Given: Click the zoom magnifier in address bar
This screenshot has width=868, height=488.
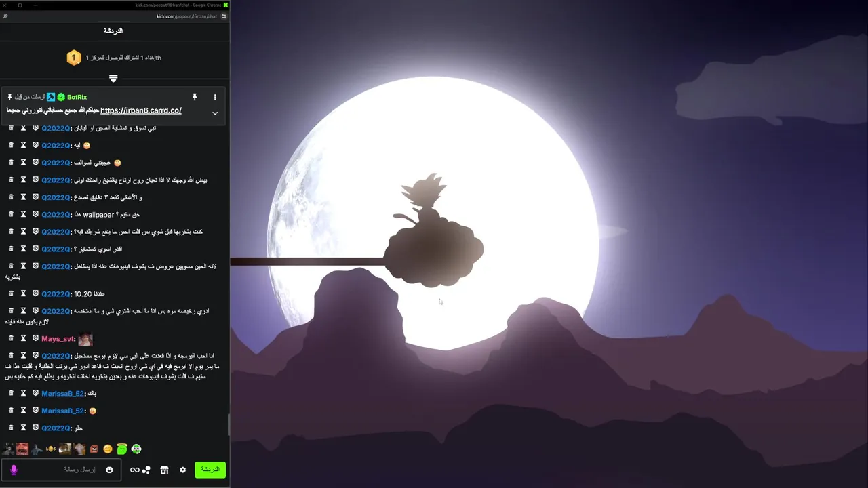Looking at the screenshot, I should (x=5, y=16).
